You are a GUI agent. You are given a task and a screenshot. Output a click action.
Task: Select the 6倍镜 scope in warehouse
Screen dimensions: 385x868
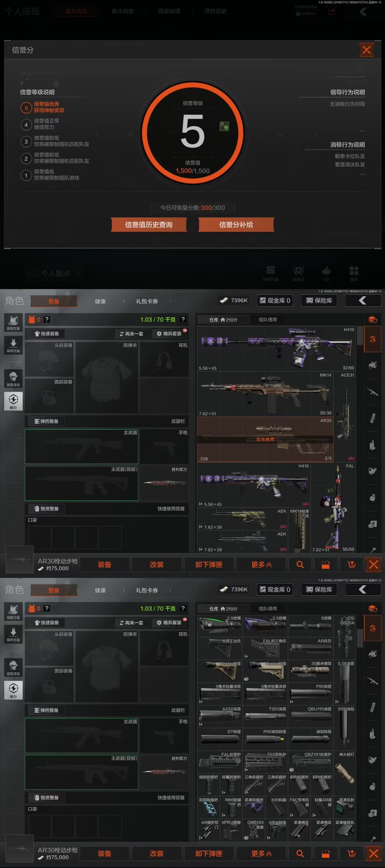tap(311, 625)
